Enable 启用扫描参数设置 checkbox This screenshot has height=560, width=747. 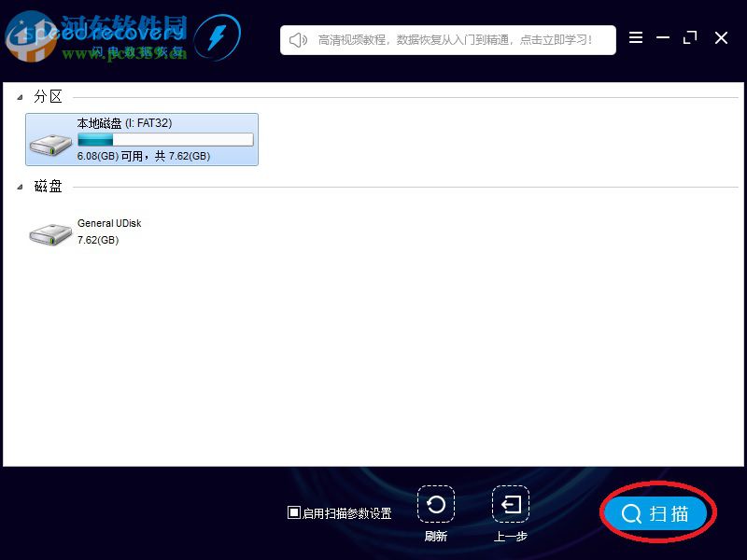click(x=294, y=512)
